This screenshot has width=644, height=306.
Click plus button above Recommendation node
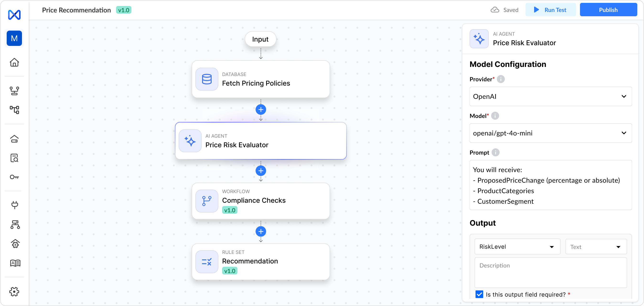(x=261, y=231)
